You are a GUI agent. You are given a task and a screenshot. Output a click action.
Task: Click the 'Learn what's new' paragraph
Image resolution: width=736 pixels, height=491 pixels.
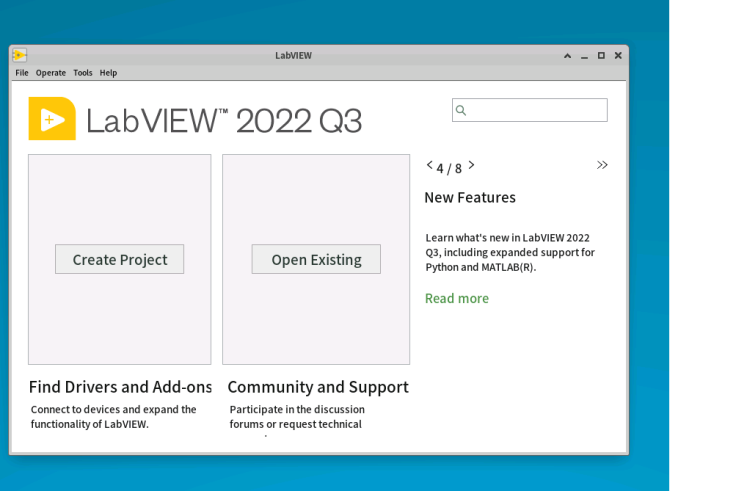(x=510, y=253)
